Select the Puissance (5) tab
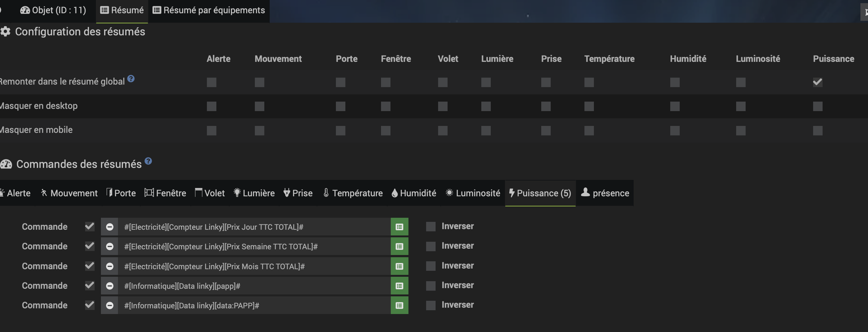This screenshot has width=868, height=332. pos(540,193)
